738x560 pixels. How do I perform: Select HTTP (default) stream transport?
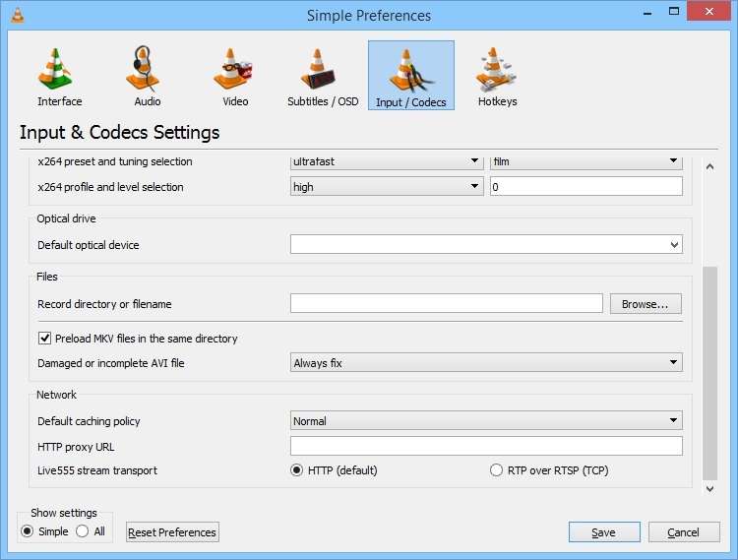[x=296, y=470]
